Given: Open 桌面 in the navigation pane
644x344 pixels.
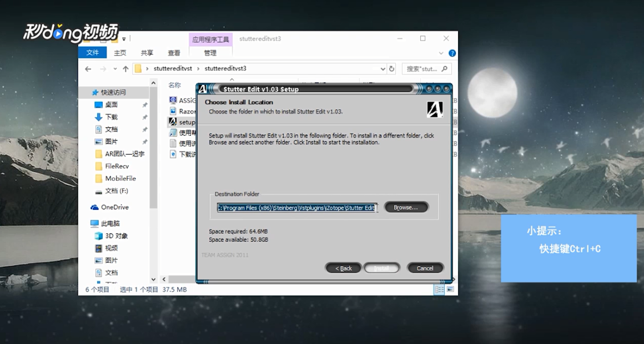Looking at the screenshot, I should tap(111, 105).
